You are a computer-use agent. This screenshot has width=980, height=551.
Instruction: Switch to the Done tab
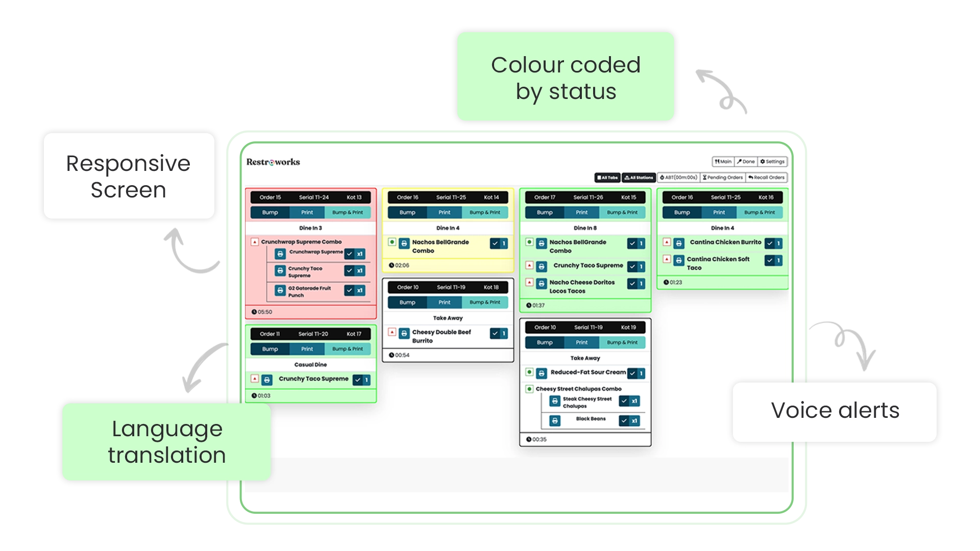(x=746, y=162)
